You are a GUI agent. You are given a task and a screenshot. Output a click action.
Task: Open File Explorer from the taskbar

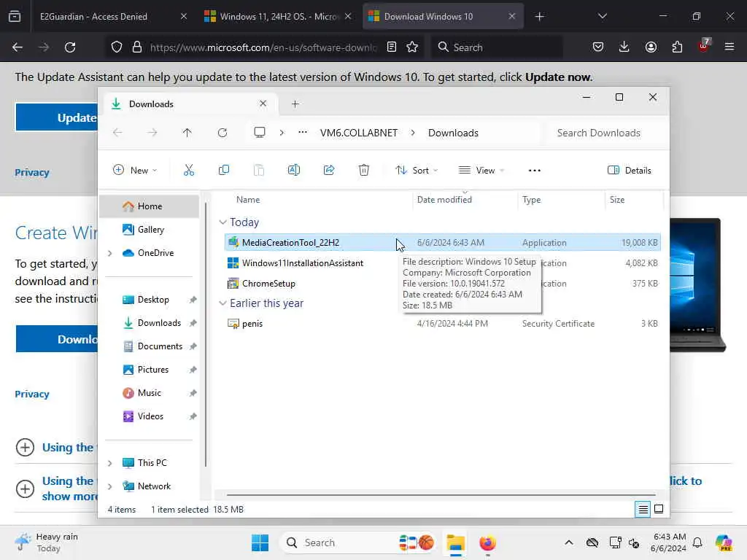tap(455, 542)
